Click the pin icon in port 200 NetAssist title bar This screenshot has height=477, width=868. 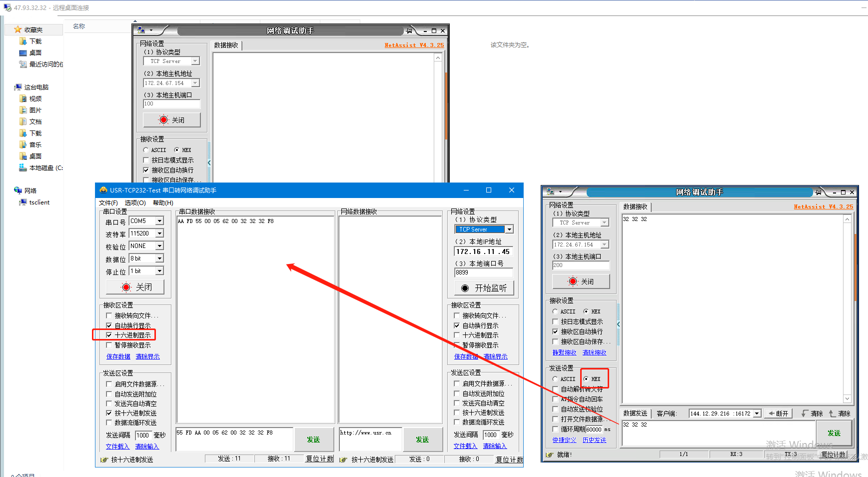(x=818, y=192)
